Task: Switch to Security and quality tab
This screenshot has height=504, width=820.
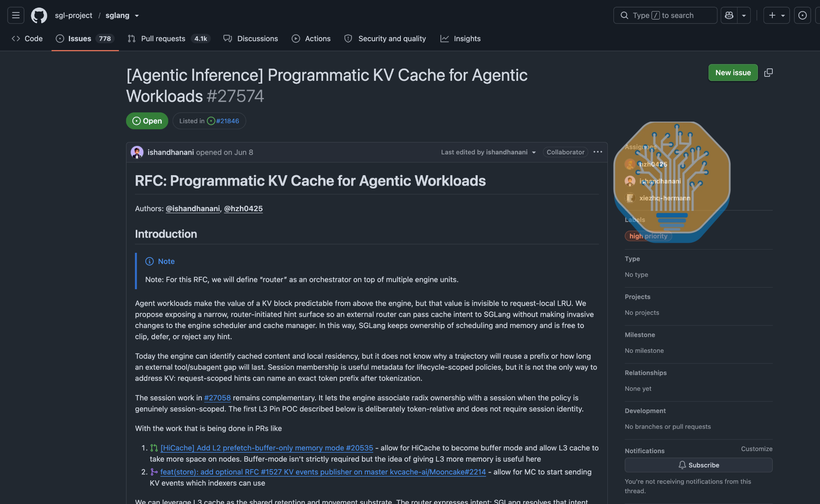Action: 385,38
